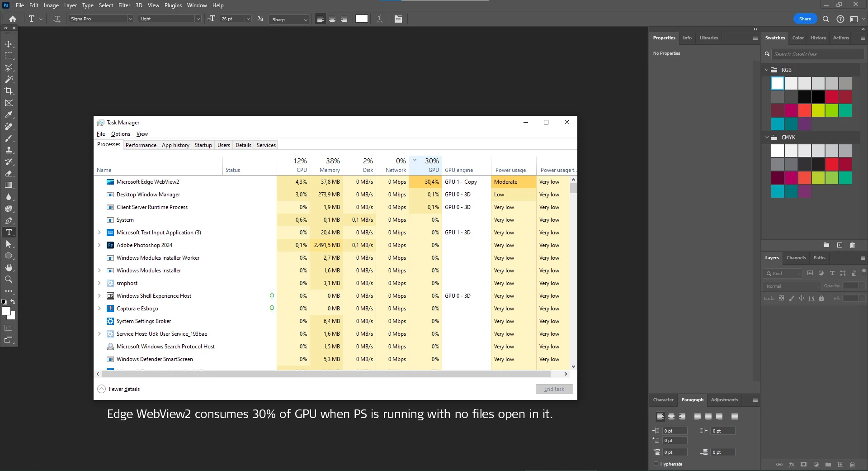Collapse the RGB swatch group

[x=767, y=70]
